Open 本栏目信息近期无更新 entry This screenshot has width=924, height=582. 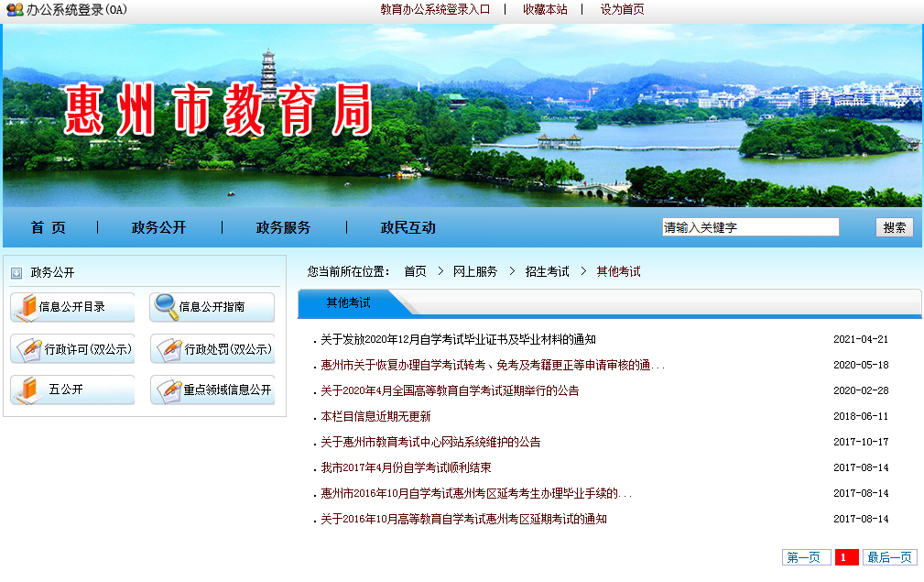tap(375, 416)
